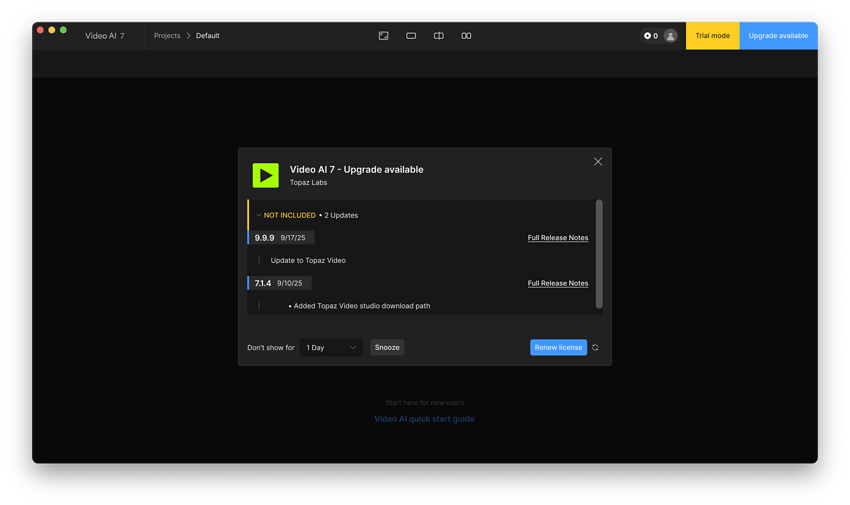Viewport: 850px width, 505px height.
Task: Go to Projects in the breadcrumb
Action: (x=167, y=36)
